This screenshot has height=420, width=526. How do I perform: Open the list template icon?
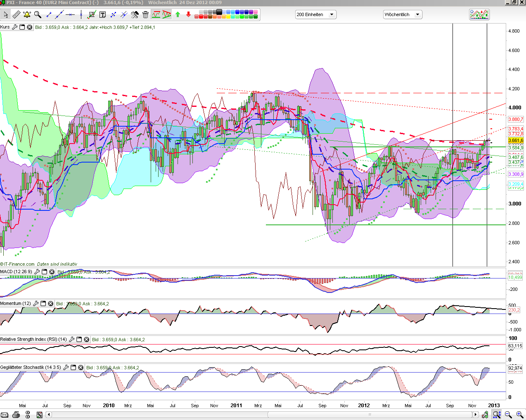coord(40,415)
